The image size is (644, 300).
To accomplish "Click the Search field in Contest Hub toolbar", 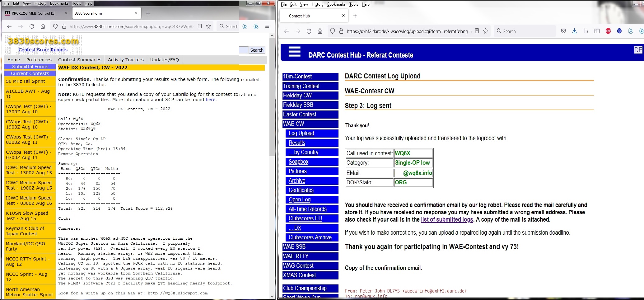I will point(524,31).
